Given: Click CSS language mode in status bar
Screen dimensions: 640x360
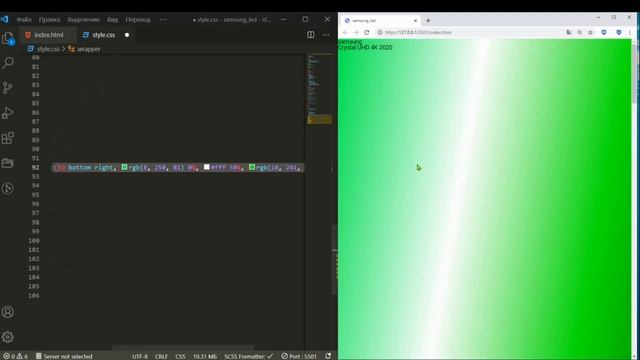Looking at the screenshot, I should [x=180, y=356].
